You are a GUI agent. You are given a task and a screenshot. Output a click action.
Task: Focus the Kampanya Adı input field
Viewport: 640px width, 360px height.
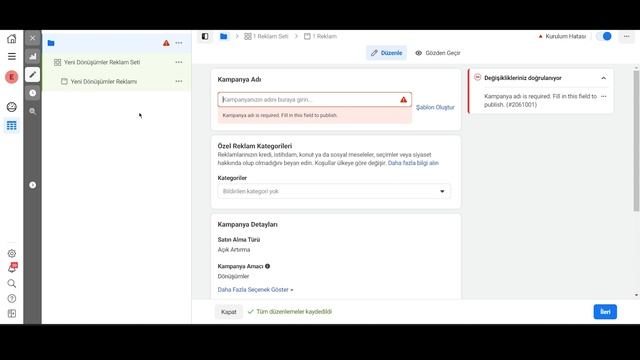[314, 100]
